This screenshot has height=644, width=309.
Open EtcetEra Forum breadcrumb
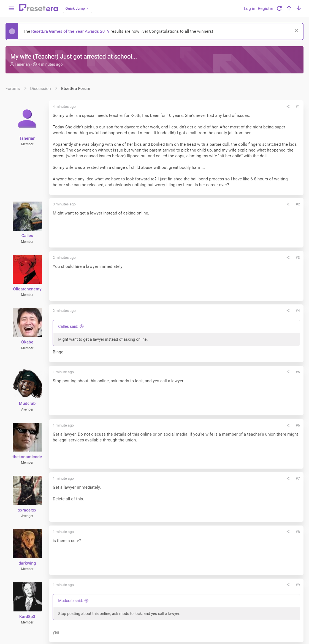coord(76,89)
